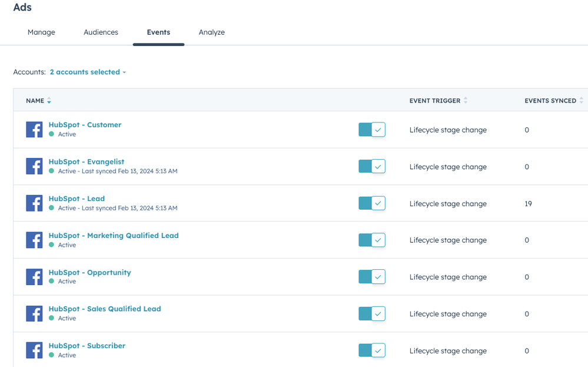Switch off the HubSpot - Lead toggle

tap(372, 203)
